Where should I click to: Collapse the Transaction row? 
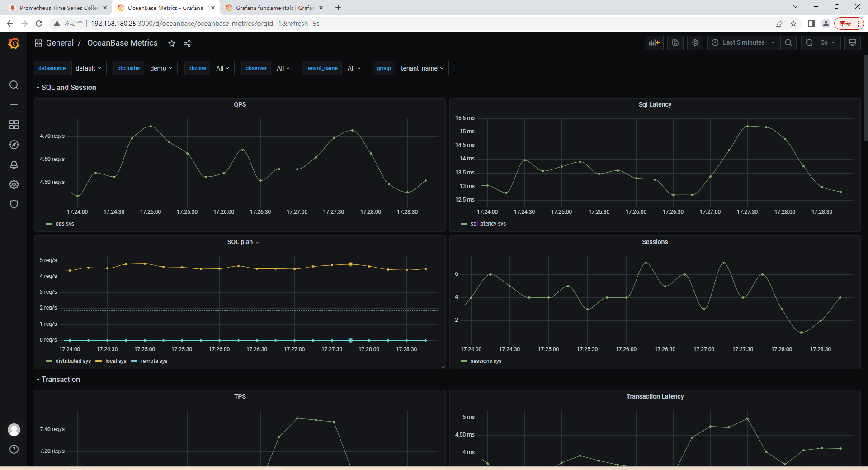57,380
